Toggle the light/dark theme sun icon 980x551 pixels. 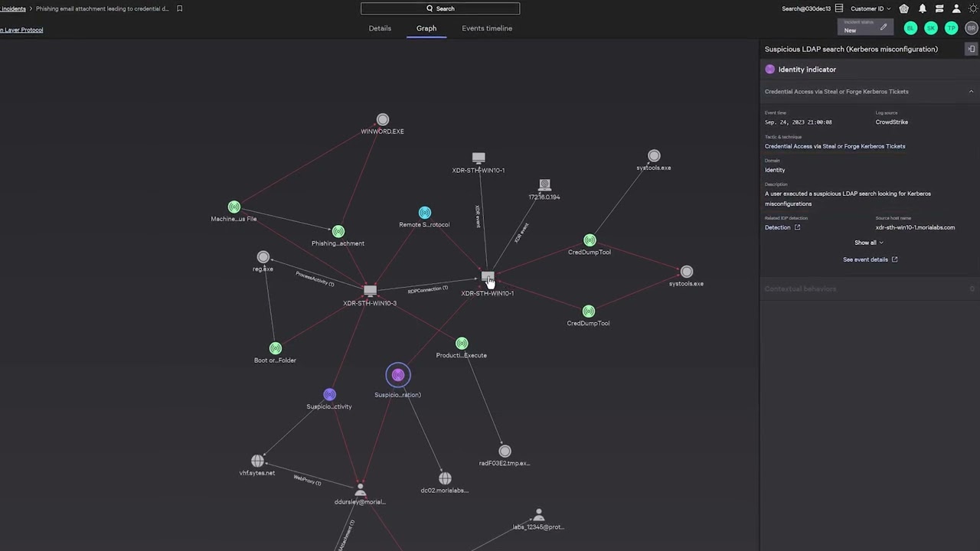[973, 8]
